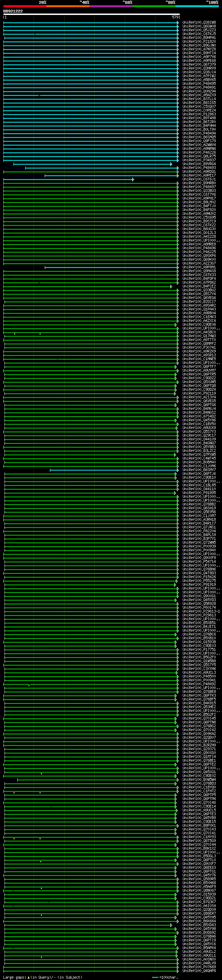Select the UniRef100_Q9M4S8 label
Screen dimensions: 222x980
click(199, 271)
